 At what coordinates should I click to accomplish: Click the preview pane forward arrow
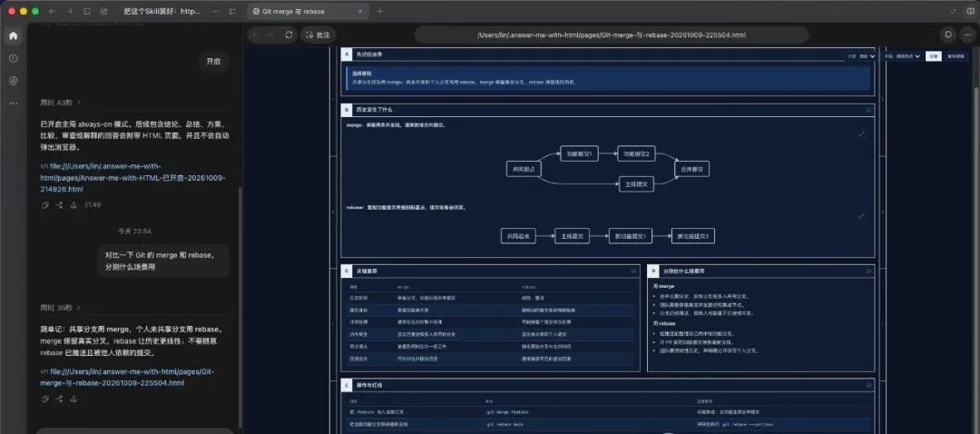click(272, 35)
